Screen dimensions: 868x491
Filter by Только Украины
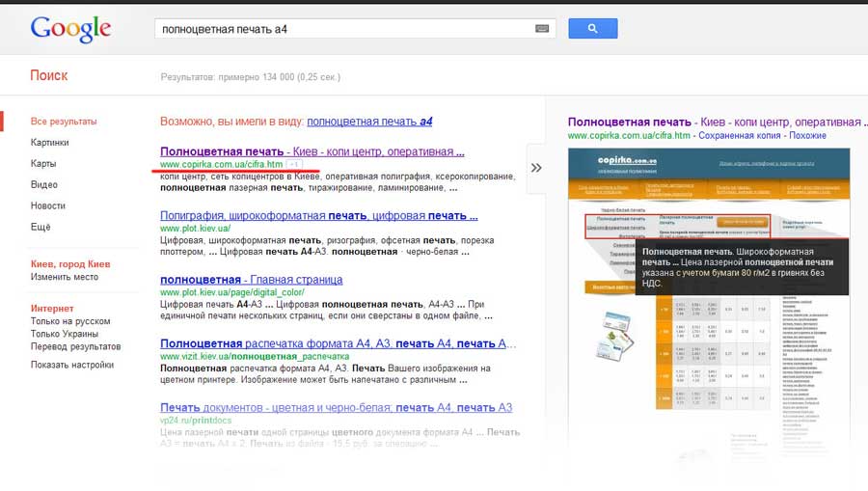point(65,334)
